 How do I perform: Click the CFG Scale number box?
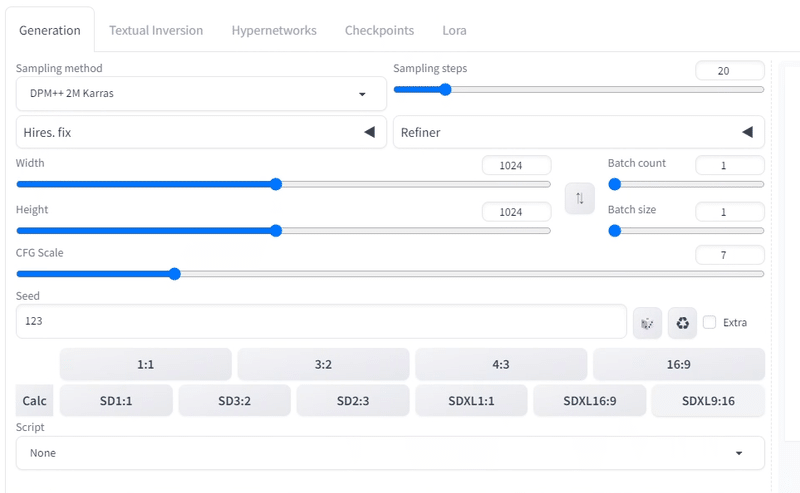[x=730, y=255]
